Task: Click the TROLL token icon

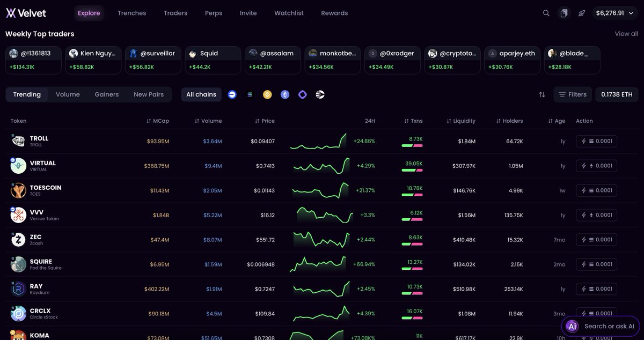Action: click(18, 141)
